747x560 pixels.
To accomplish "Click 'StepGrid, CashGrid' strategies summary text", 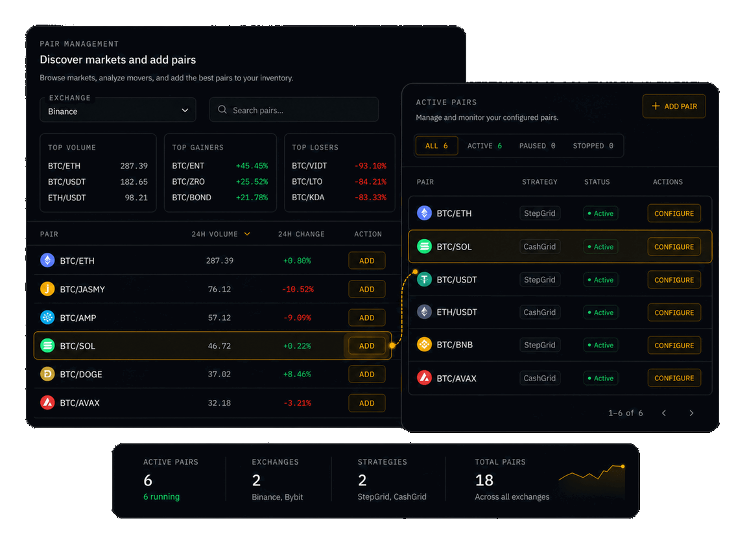I will tap(392, 496).
